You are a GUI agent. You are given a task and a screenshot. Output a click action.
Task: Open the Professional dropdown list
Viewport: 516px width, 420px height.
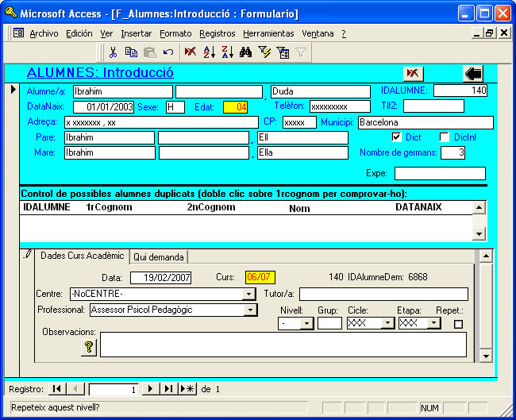point(250,310)
